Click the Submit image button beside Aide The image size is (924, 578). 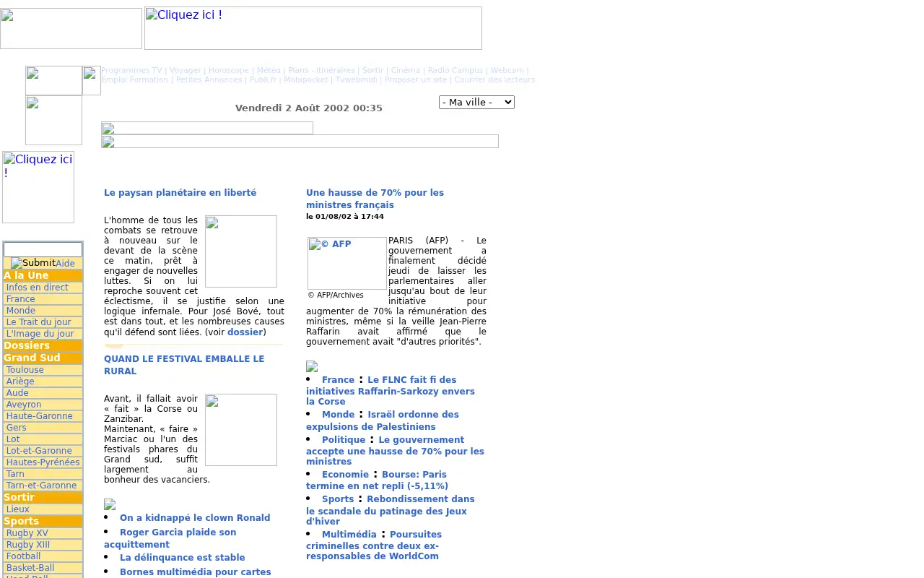pos(33,263)
